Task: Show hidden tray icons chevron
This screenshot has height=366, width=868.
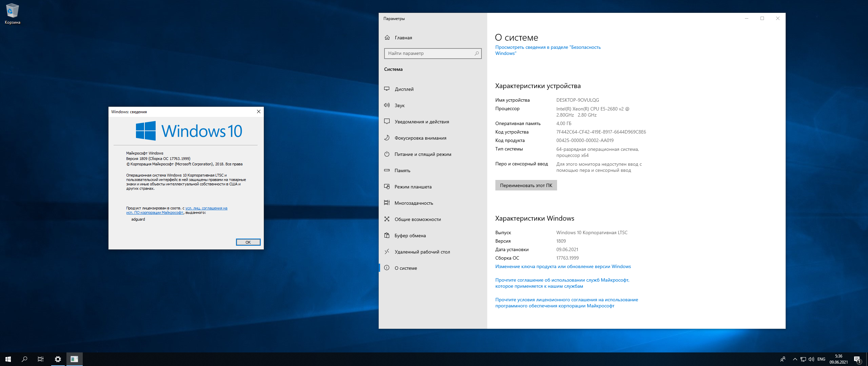Action: pos(795,359)
